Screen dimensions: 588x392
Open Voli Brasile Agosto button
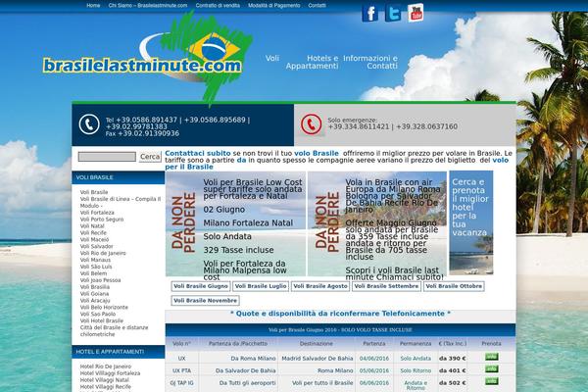(x=320, y=286)
